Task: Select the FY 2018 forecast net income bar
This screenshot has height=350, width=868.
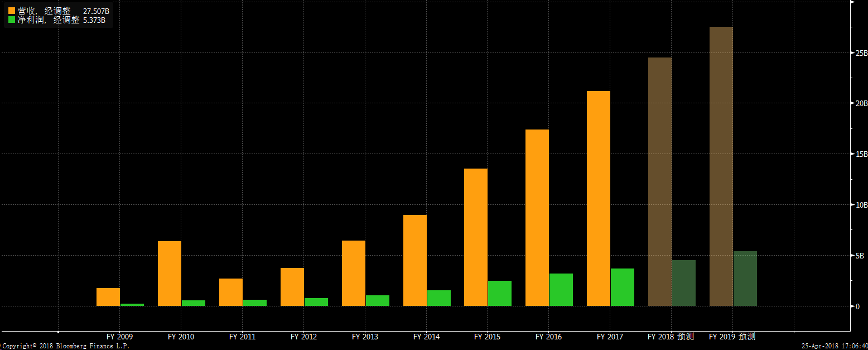Action: coord(683,283)
